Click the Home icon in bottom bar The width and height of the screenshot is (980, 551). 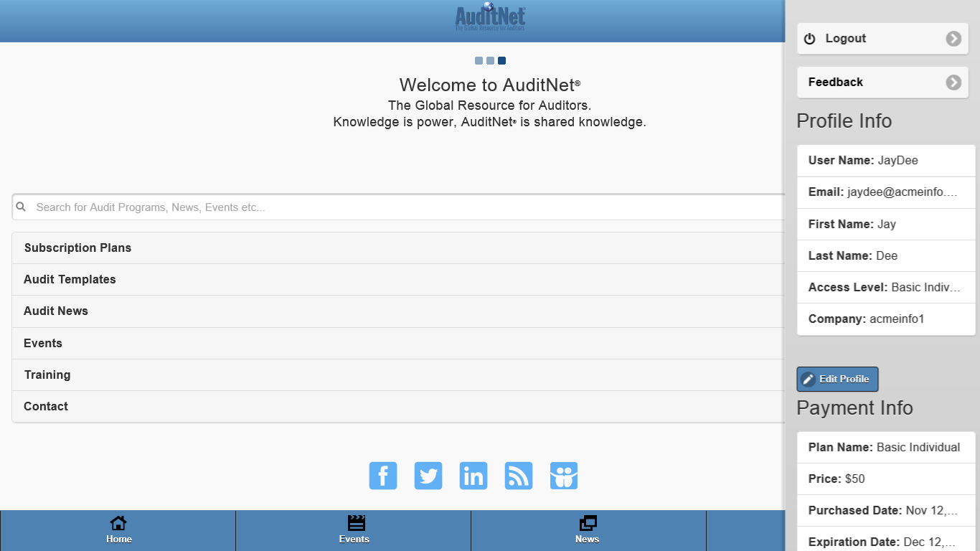click(118, 530)
